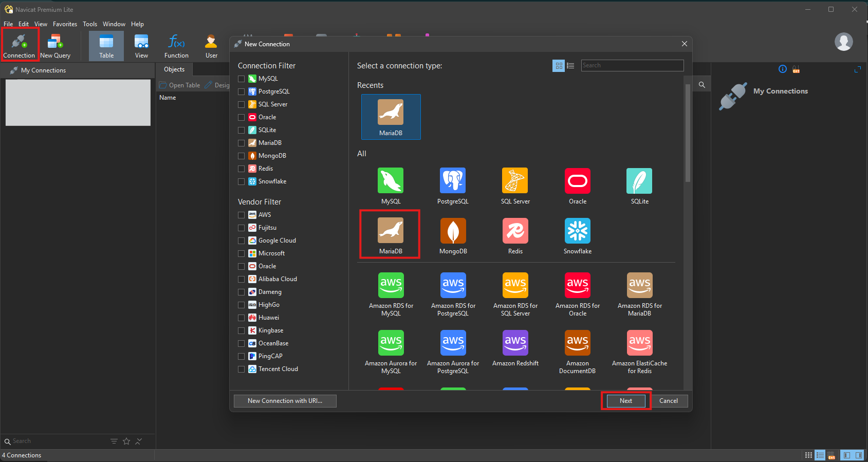Viewport: 868px width, 462px height.
Task: Open the Favorites menu
Action: 65,24
